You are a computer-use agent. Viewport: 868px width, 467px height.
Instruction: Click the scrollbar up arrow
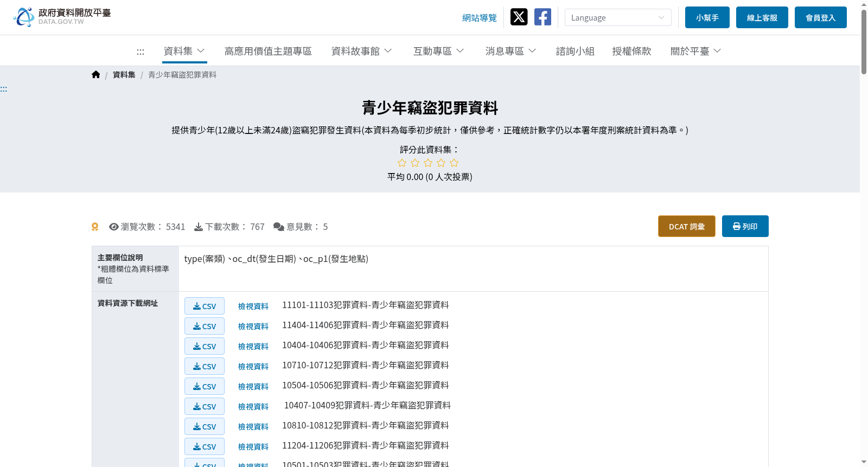(x=864, y=4)
